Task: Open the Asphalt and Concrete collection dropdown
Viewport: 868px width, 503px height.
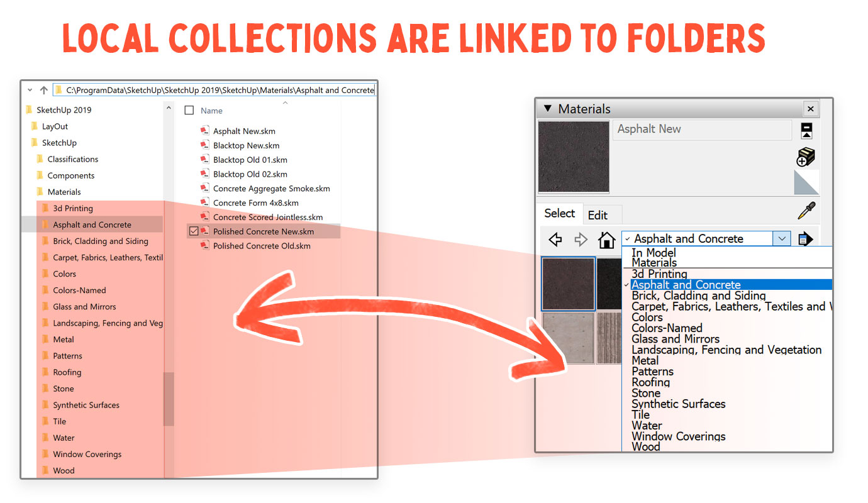Action: [x=781, y=239]
